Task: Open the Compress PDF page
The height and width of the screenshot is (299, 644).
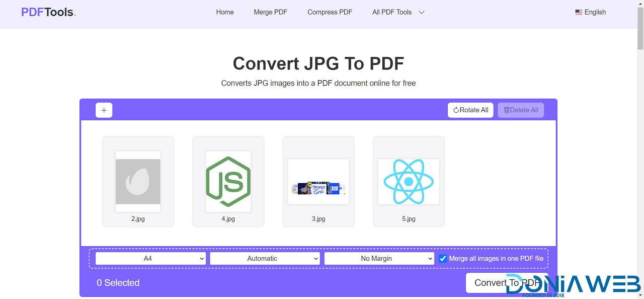Action: [330, 13]
